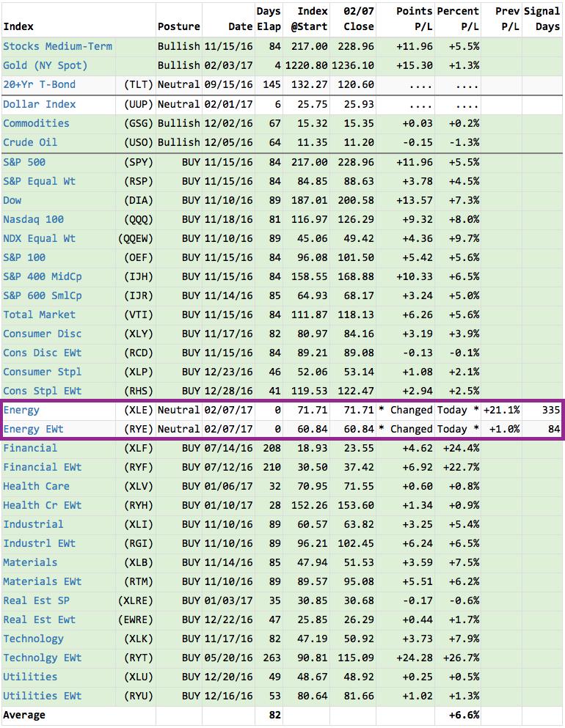Open the Real Est SP link
This screenshot has height=728, width=565.
pyautogui.click(x=36, y=600)
